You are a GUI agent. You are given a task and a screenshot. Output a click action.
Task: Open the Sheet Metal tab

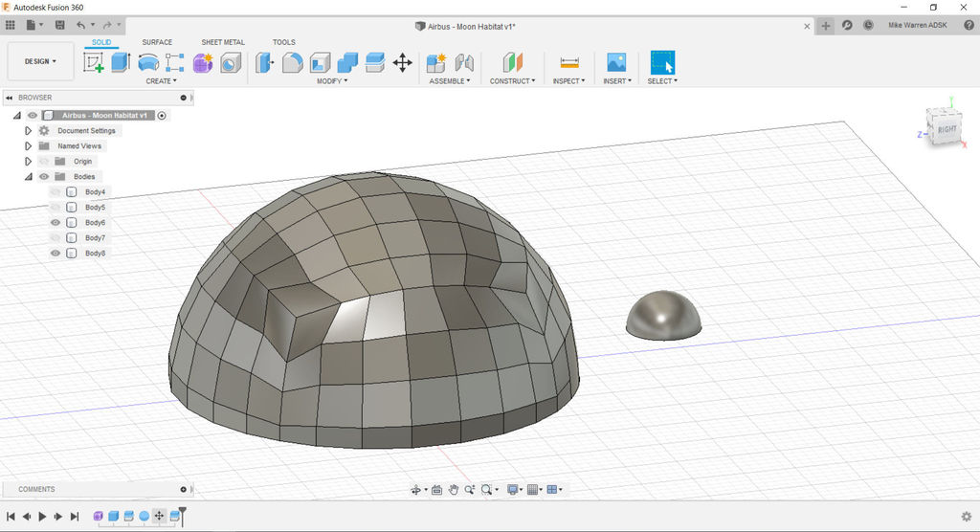(x=223, y=42)
